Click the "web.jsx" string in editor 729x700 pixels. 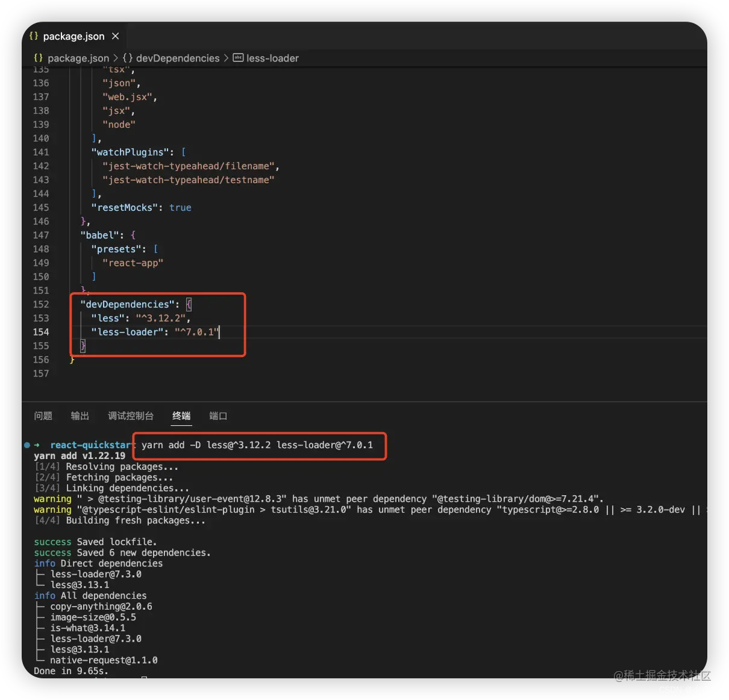(127, 96)
